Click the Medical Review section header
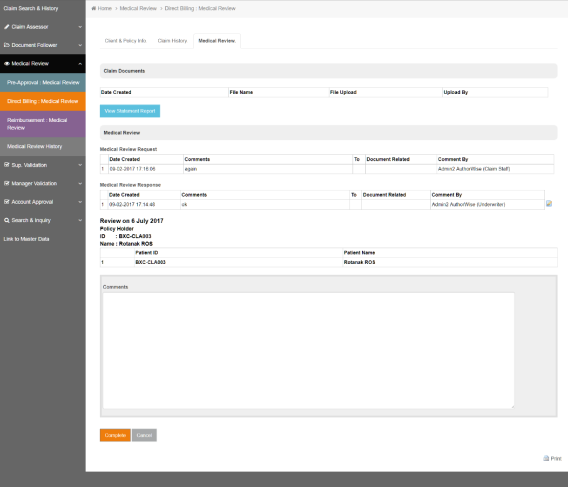Screen dimensions: 568x487 click(x=329, y=133)
